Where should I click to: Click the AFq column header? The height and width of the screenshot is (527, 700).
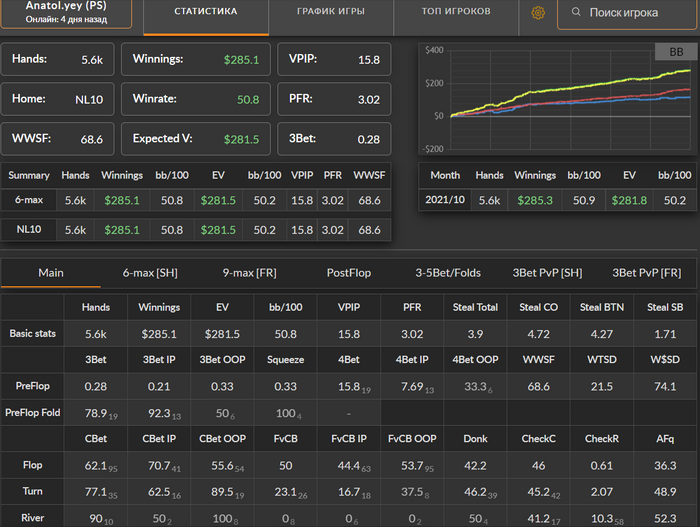tap(665, 439)
